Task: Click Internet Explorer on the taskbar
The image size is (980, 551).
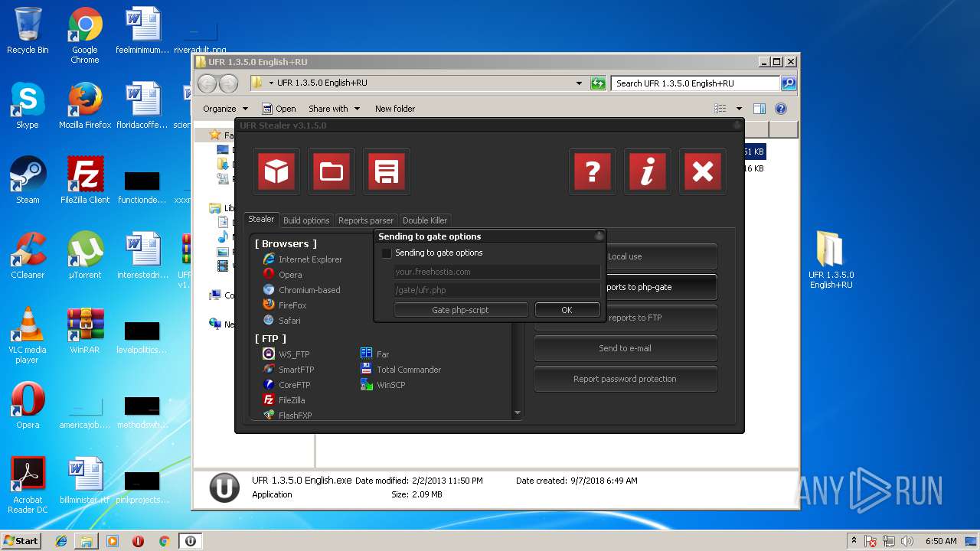Action: (x=61, y=541)
